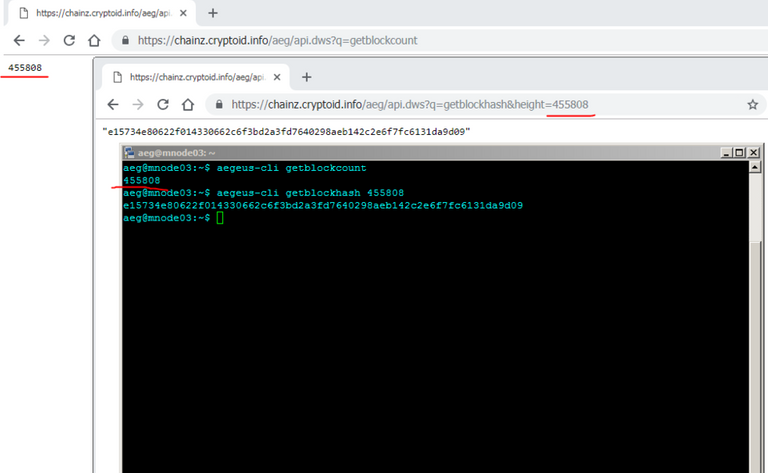Go forward in the getblockhash browser window
The width and height of the screenshot is (768, 473).
(x=138, y=104)
